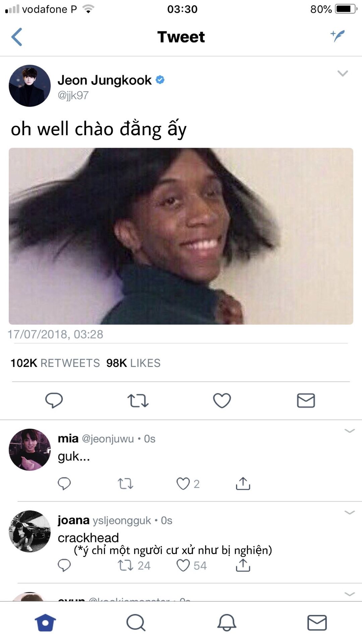Image resolution: width=362 pixels, height=644 pixels.
Task: Open the Notifications bell tab
Action: click(x=227, y=623)
